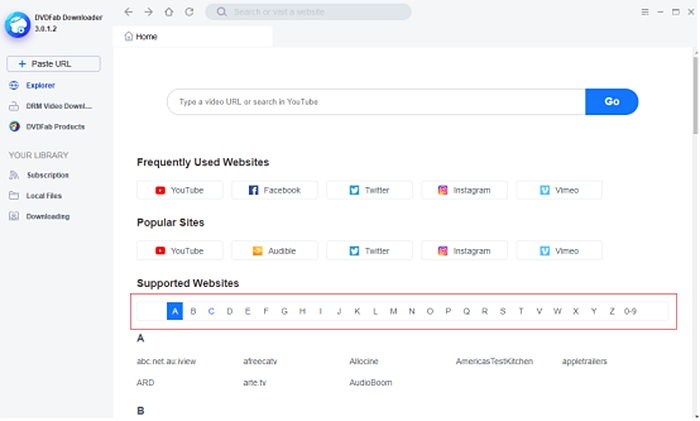Open Vimeo under Frequently Used Websites
Screen dimensions: 700x421
[559, 190]
